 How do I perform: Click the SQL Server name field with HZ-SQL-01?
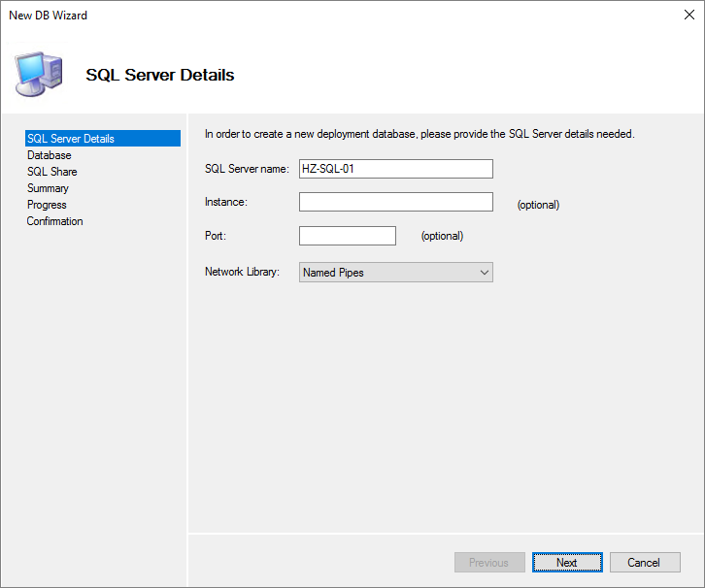tap(395, 169)
